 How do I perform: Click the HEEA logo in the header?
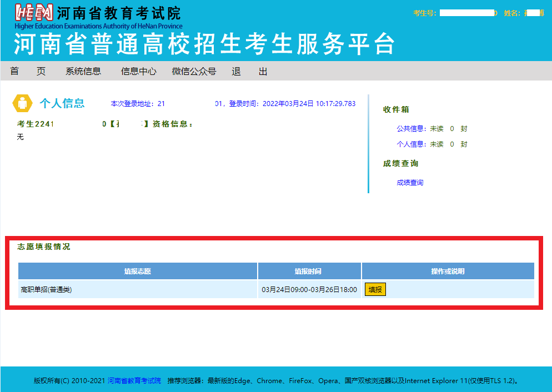34,13
